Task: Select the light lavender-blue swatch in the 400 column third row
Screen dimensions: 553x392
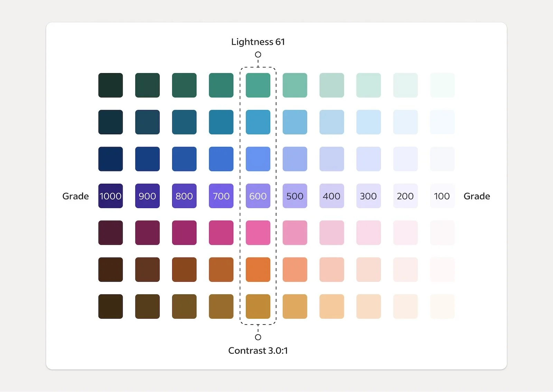Action: click(x=332, y=159)
